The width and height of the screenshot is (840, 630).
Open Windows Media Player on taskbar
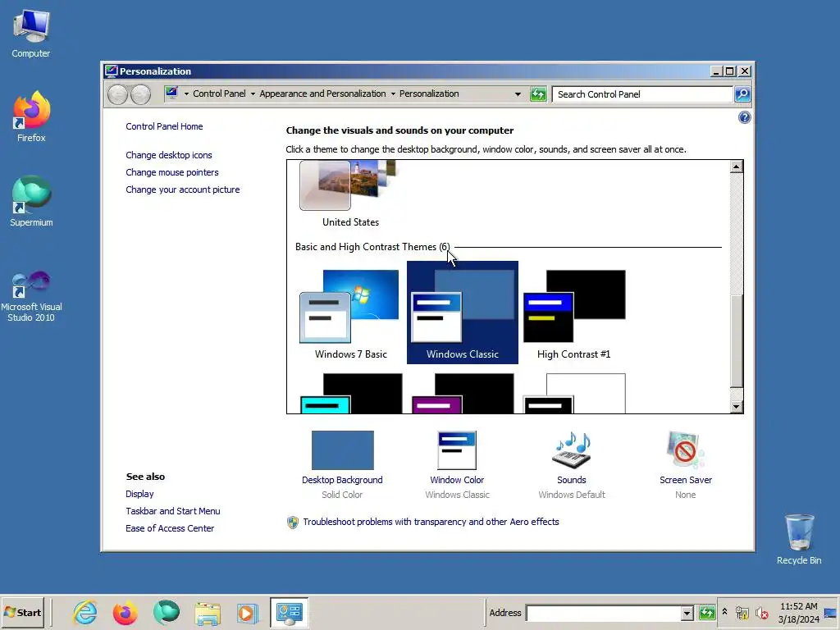point(247,613)
